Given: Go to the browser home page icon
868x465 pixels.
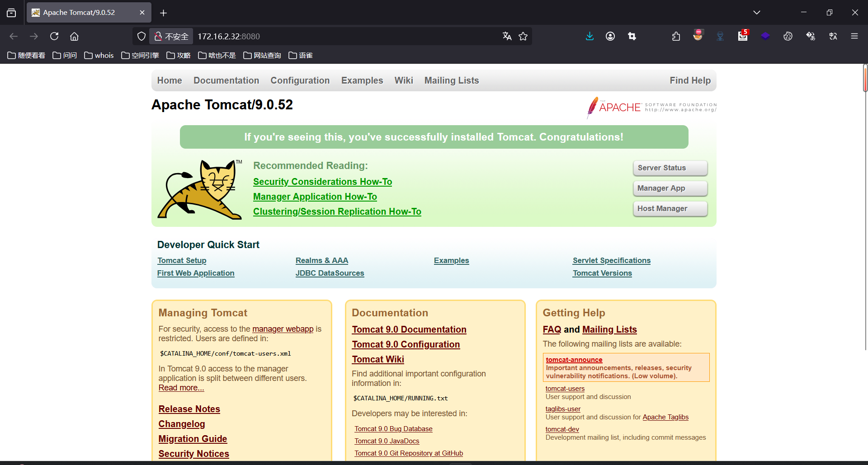Looking at the screenshot, I should 74,36.
